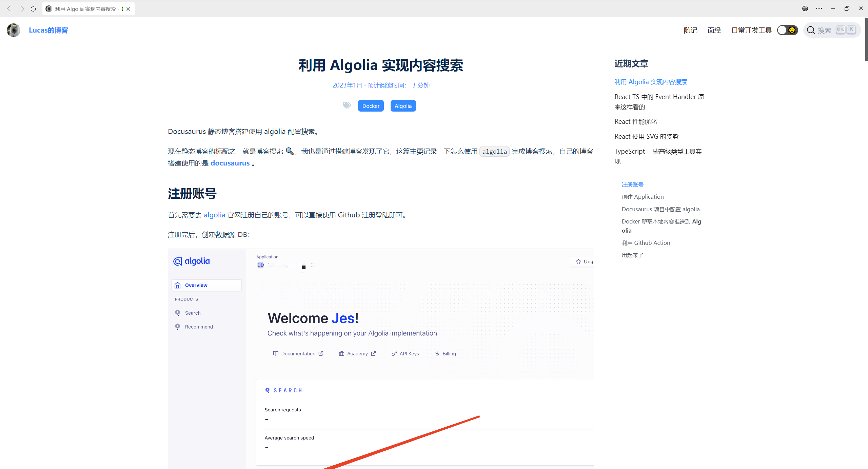Jump to 创建 Application section
Image resolution: width=868 pixels, height=469 pixels.
pyautogui.click(x=643, y=197)
